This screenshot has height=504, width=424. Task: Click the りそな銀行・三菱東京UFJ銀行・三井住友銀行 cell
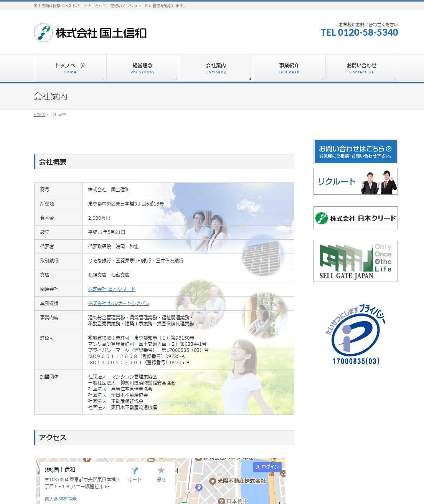pos(188,260)
